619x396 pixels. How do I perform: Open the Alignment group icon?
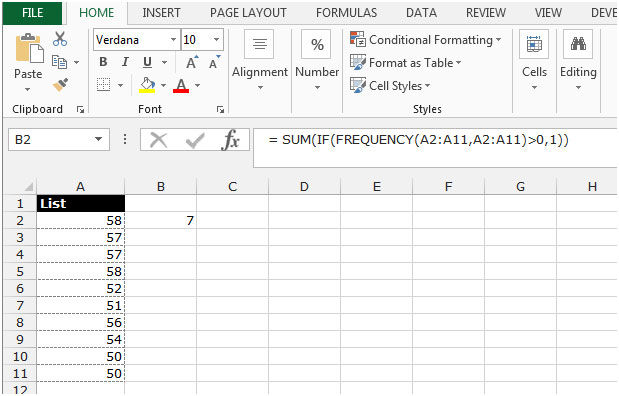259,44
